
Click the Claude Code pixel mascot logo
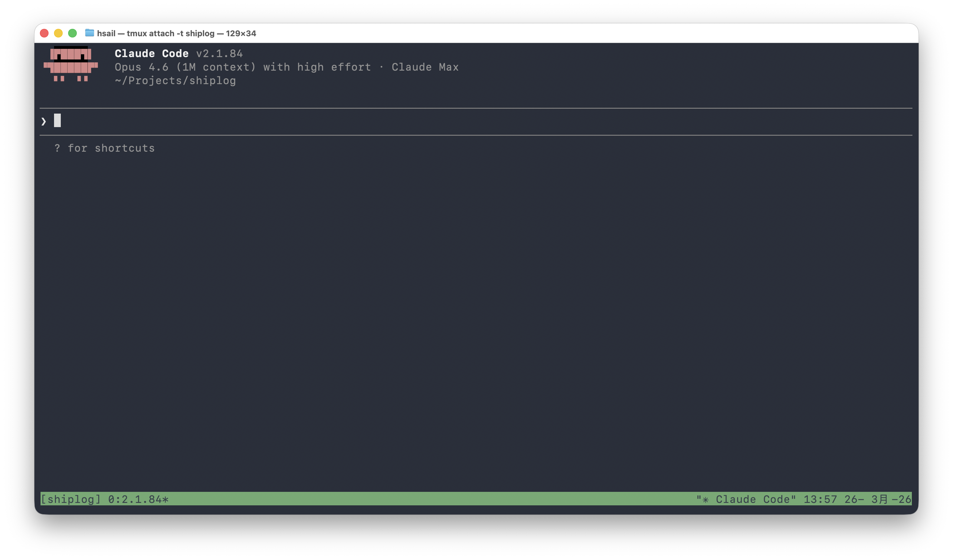point(71,64)
